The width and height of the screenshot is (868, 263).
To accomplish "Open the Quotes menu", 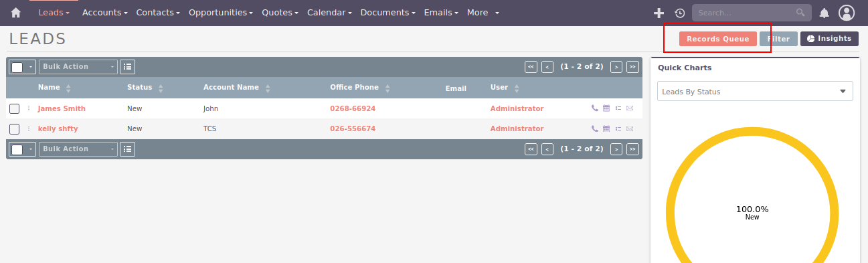I will [280, 13].
